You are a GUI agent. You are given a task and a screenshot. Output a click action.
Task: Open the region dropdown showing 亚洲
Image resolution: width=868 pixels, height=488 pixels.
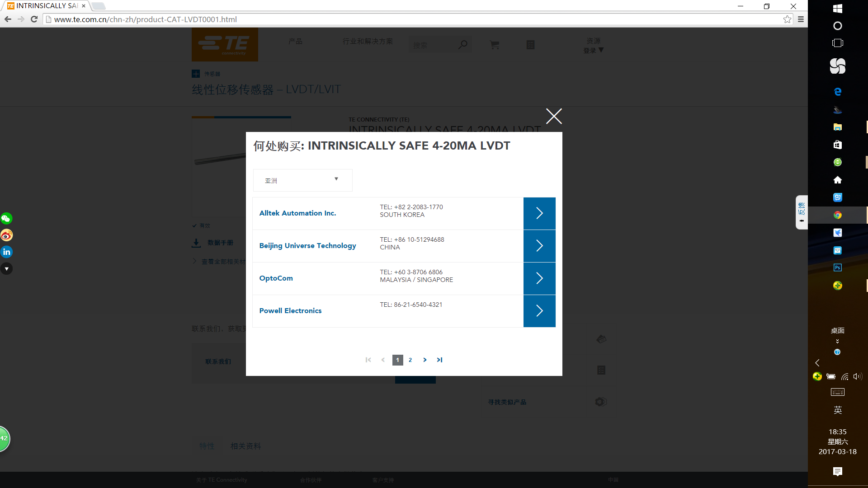click(302, 180)
